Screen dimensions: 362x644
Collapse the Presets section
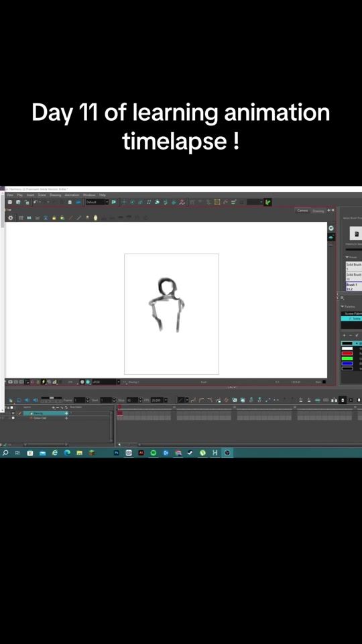[x=348, y=257]
